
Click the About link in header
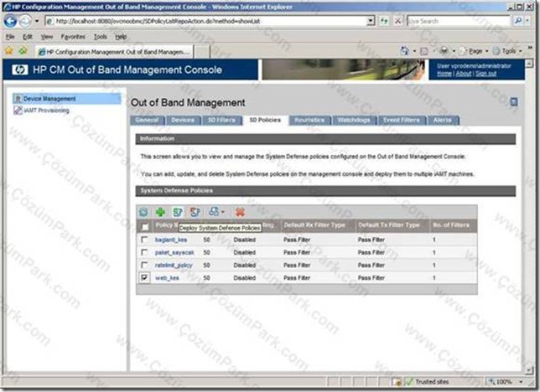464,74
